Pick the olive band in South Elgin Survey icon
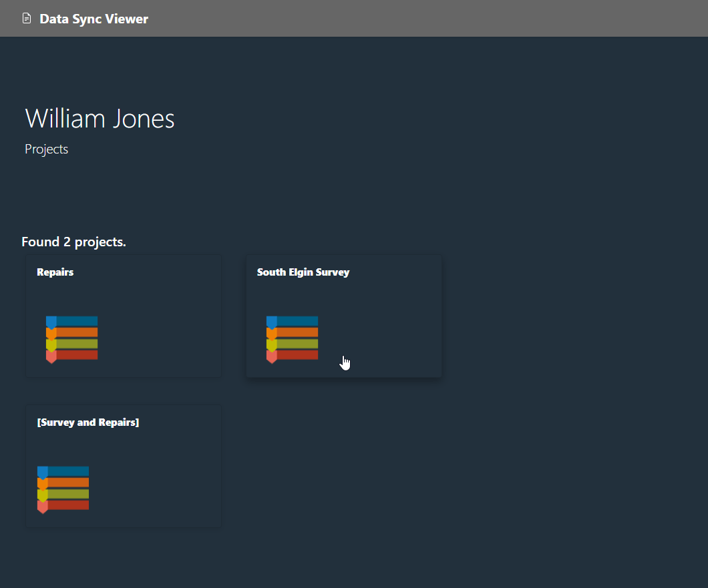This screenshot has width=708, height=588. [297, 344]
